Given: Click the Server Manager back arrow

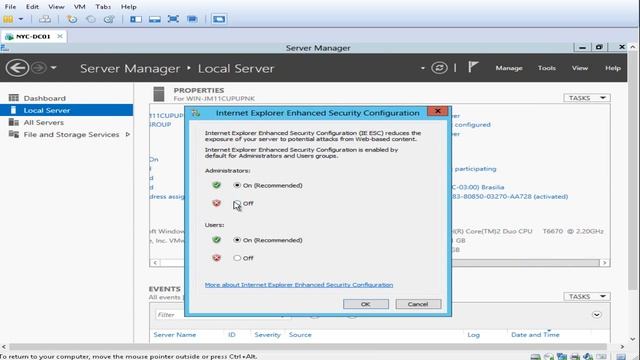Looking at the screenshot, I should (x=17, y=68).
